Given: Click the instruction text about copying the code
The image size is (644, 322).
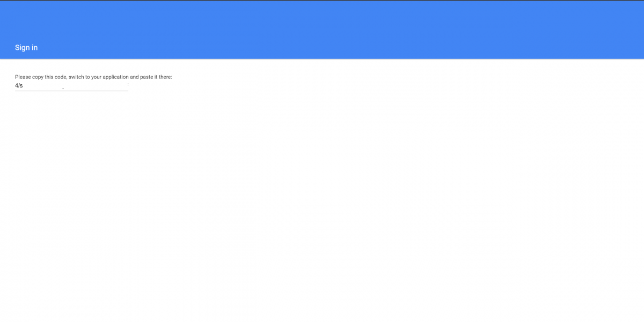Looking at the screenshot, I should tap(93, 77).
